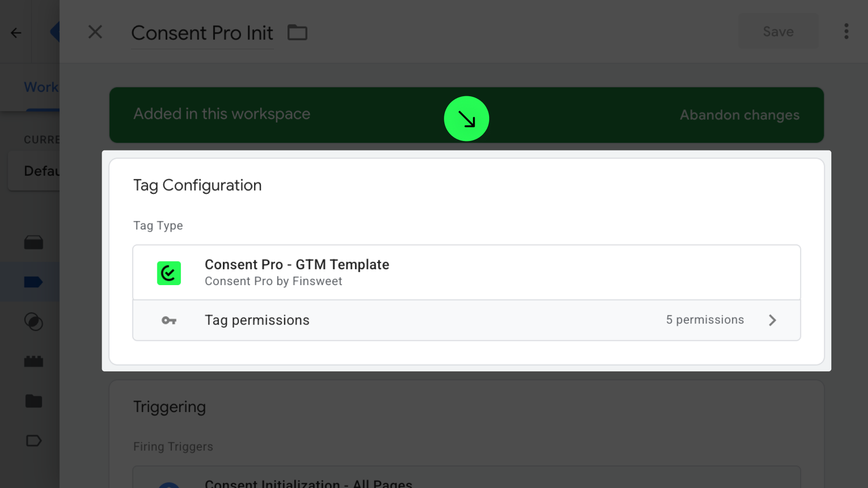Close the tag editor panel
This screenshot has width=868, height=488.
tap(95, 32)
